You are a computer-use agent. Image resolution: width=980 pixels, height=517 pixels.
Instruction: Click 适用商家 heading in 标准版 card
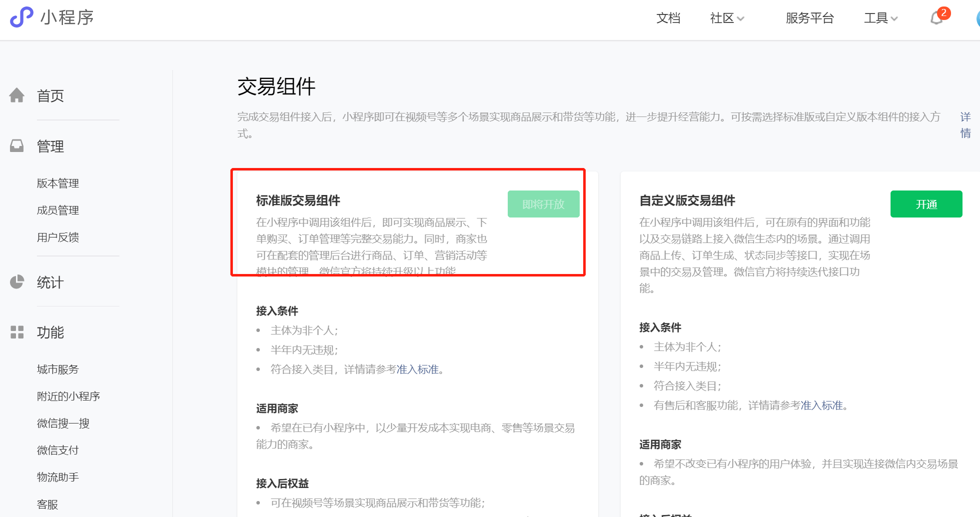pos(277,408)
